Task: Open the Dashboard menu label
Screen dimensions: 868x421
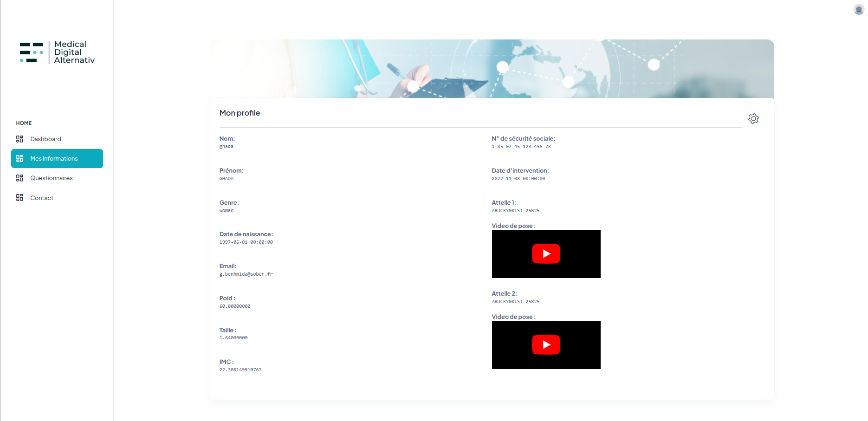Action: [45, 139]
